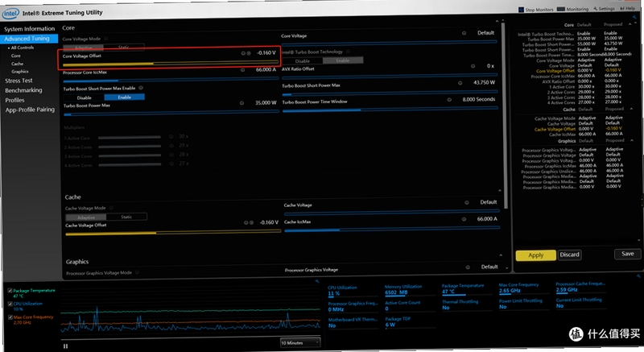This screenshot has width=644, height=352.
Task: Disable Intel Turbo Boost Technology
Action: click(303, 60)
